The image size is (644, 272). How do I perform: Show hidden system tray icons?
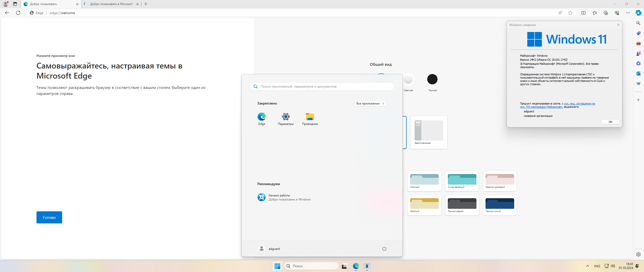tap(588, 266)
